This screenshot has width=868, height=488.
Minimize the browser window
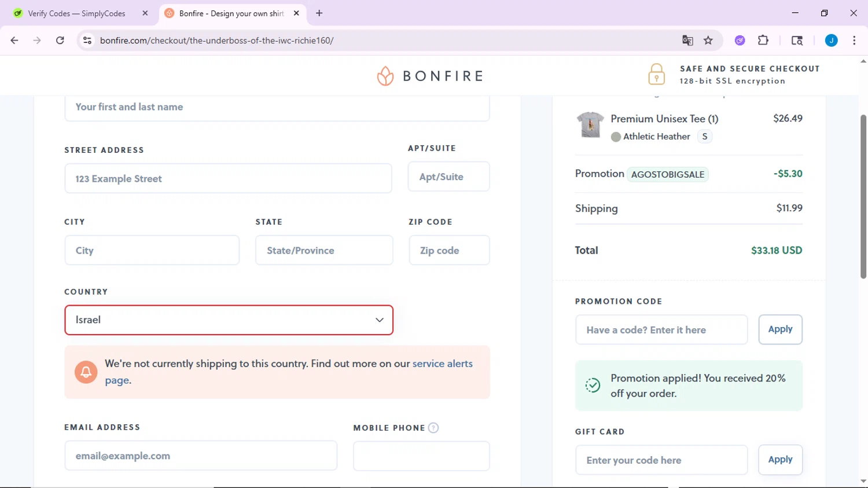[795, 13]
